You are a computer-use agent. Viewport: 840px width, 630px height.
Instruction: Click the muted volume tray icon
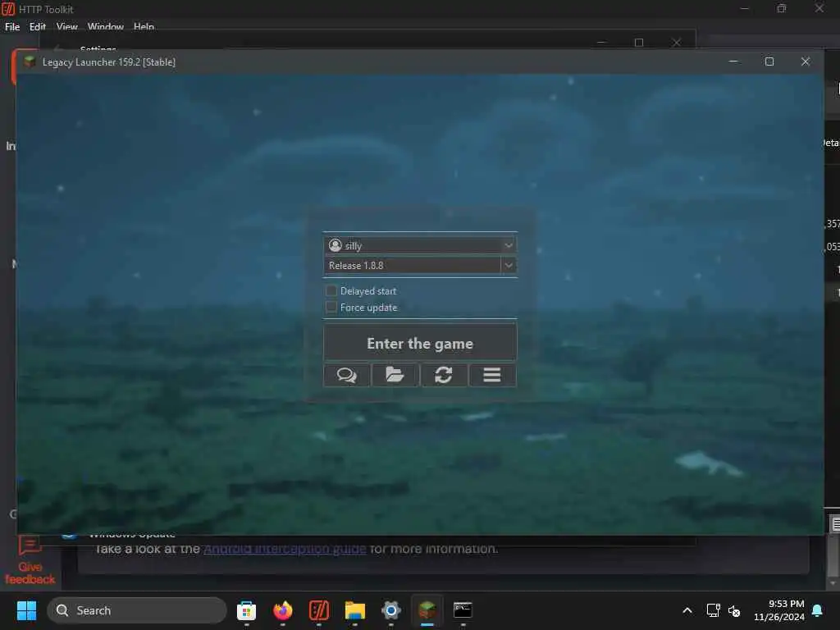point(734,610)
